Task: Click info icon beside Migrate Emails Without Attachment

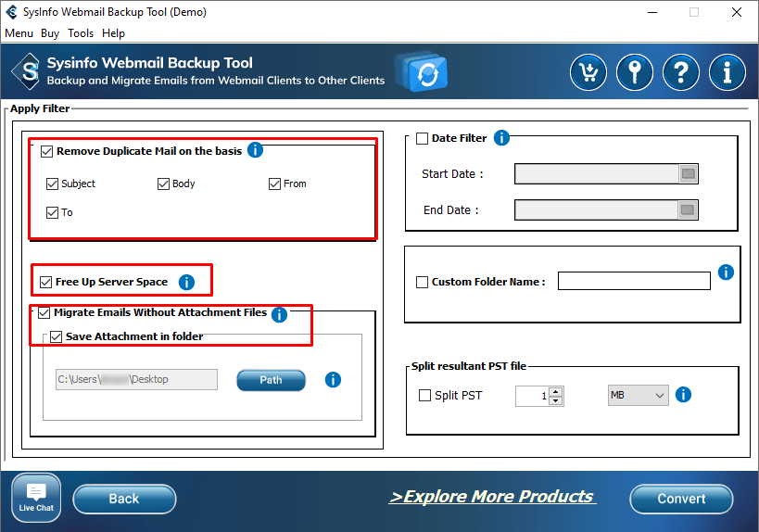Action: pyautogui.click(x=279, y=314)
